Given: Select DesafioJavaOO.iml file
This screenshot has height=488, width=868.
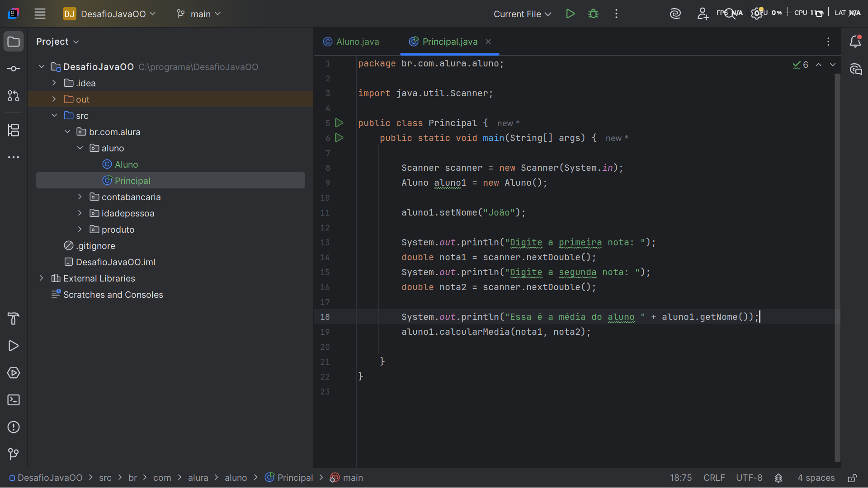Looking at the screenshot, I should click(x=110, y=262).
